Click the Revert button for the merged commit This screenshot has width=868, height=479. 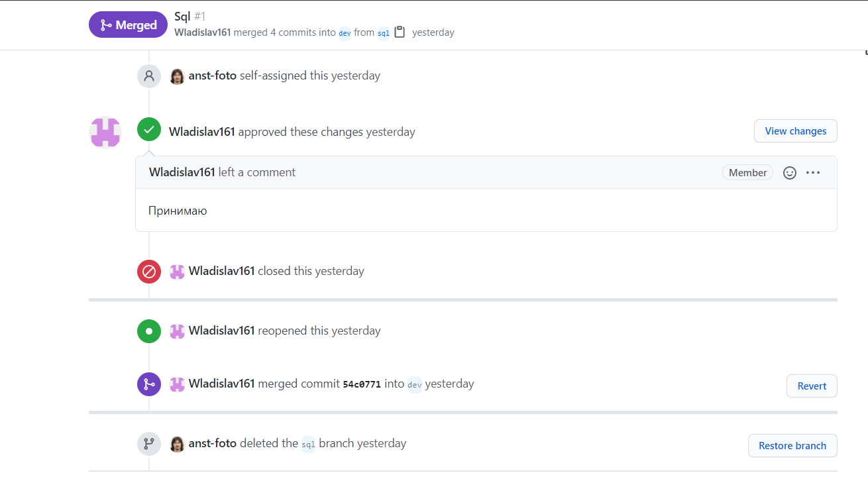click(812, 386)
